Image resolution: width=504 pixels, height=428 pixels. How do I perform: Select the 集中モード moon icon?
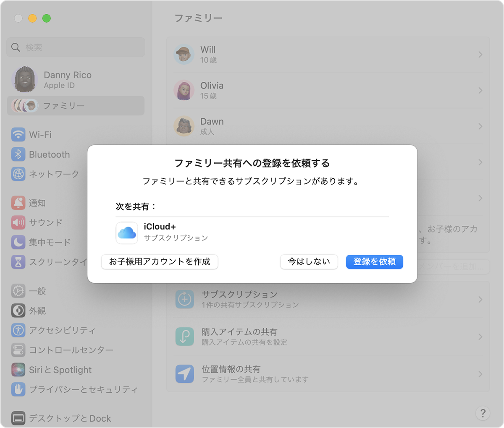(x=18, y=242)
